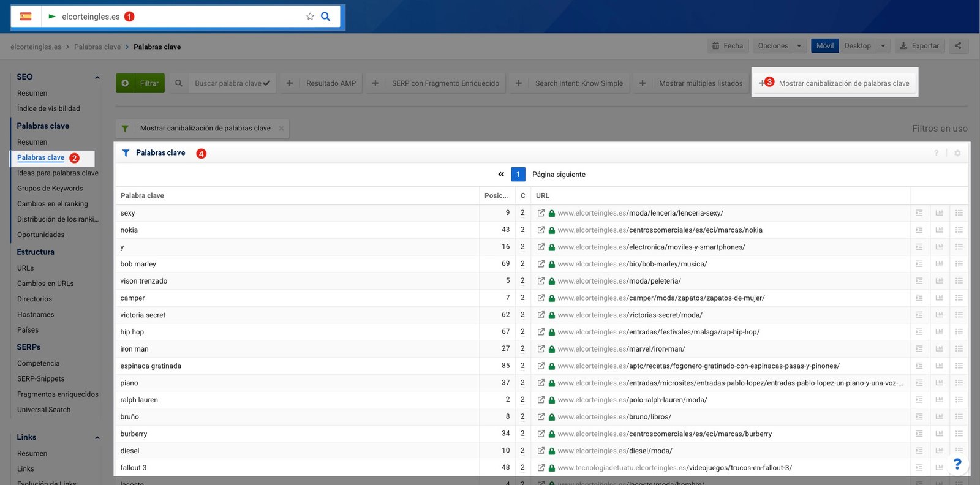Click the magnifier icon beside Buscar palabra clave

click(x=179, y=83)
